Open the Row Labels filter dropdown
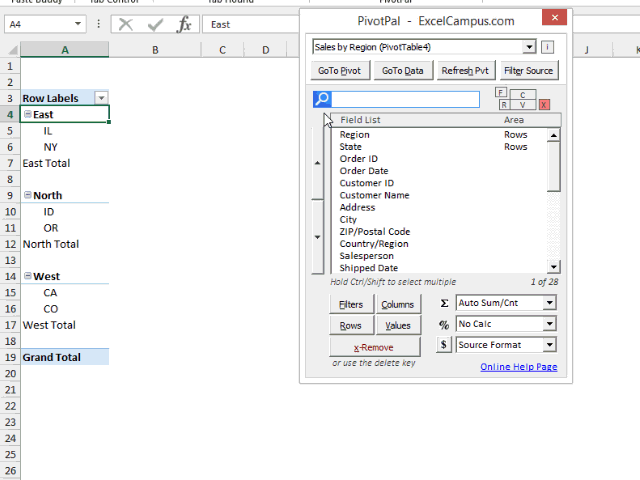This screenshot has height=480, width=640. (x=101, y=98)
